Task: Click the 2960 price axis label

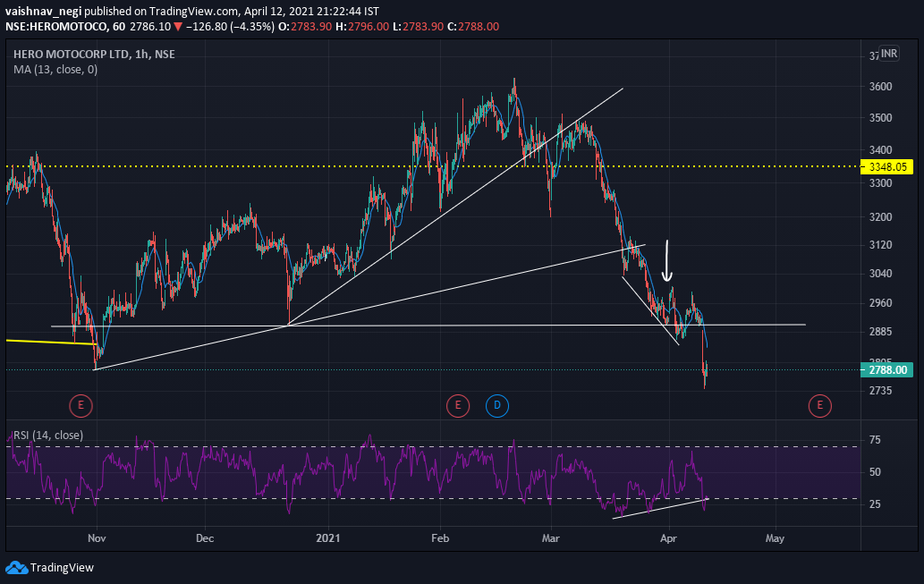Action: [x=880, y=303]
